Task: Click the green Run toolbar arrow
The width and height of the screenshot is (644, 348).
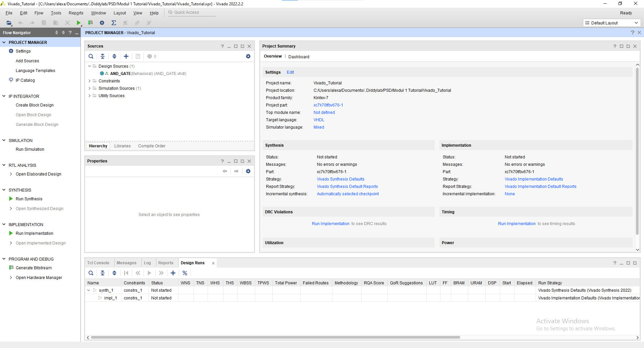Action: point(78,23)
